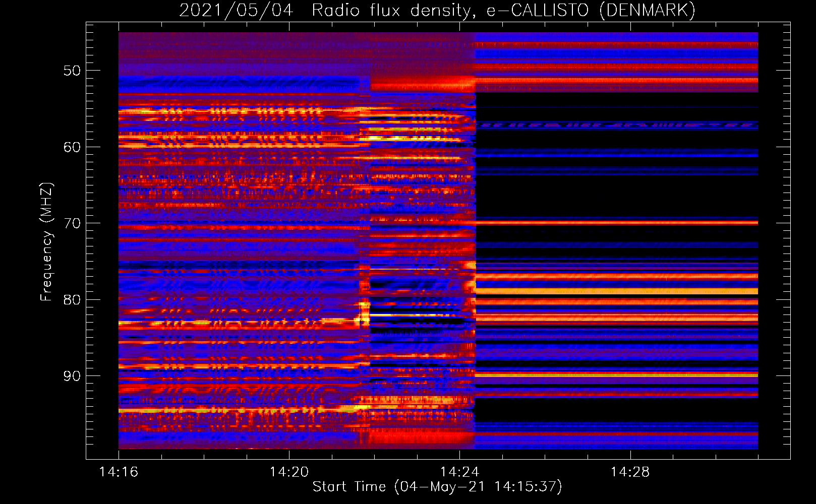Click the 80 frequency tick label
The image size is (816, 504).
(72, 300)
